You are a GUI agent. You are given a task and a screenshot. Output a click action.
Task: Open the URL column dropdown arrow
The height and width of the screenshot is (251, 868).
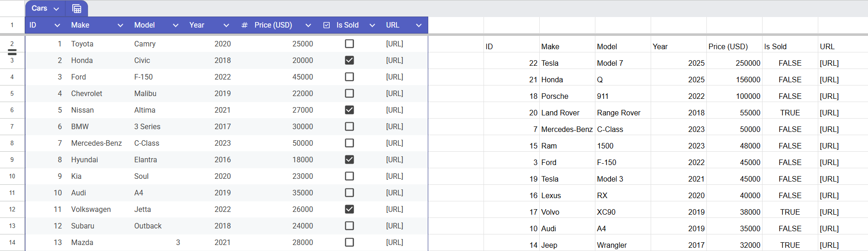coord(419,25)
